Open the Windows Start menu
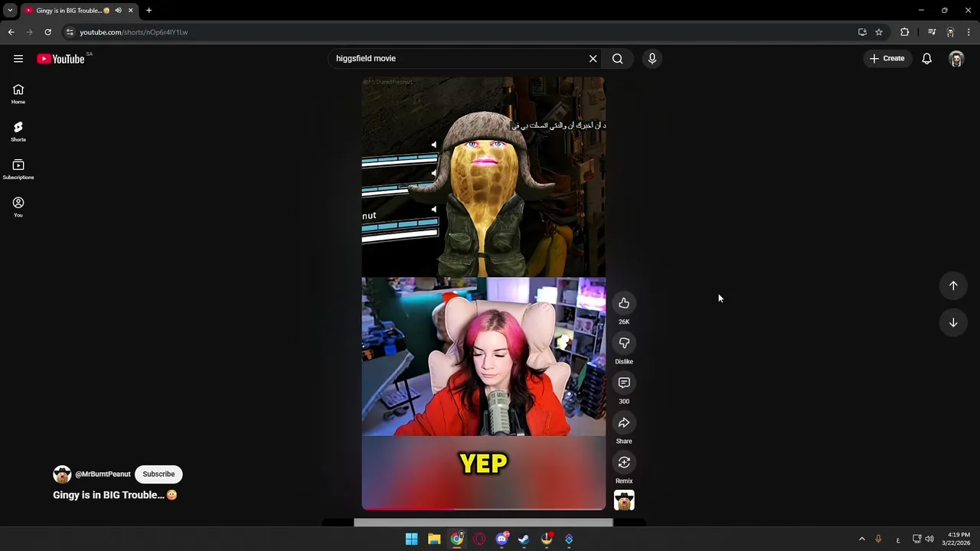 (411, 539)
